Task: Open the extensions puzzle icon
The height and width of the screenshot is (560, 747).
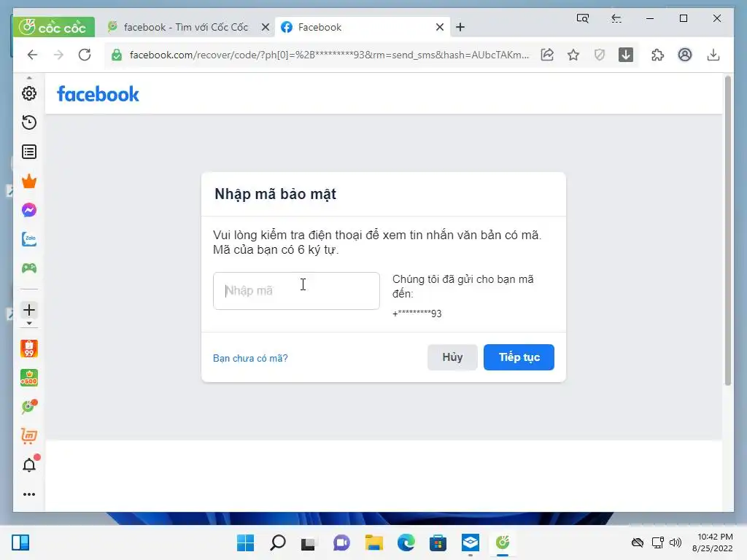Action: (657, 55)
